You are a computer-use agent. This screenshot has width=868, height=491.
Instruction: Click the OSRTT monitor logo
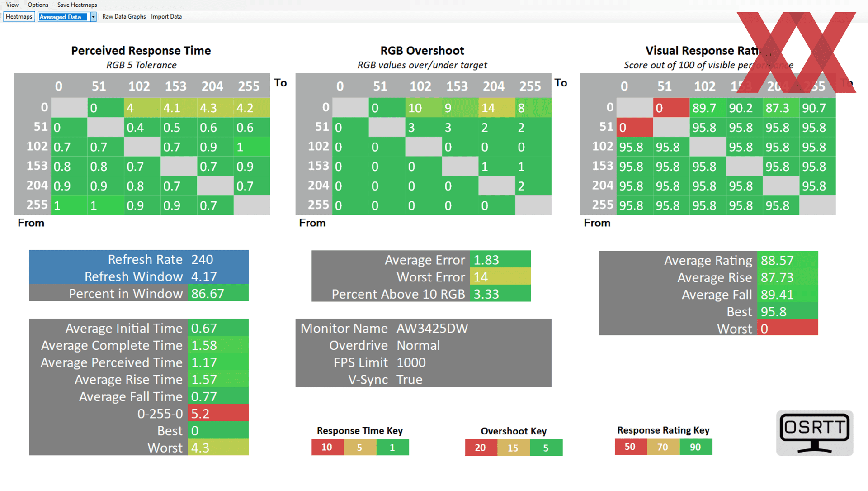[814, 433]
